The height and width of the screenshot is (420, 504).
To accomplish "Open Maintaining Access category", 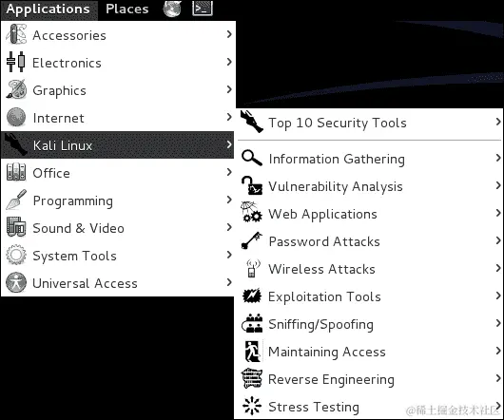I will [370, 352].
